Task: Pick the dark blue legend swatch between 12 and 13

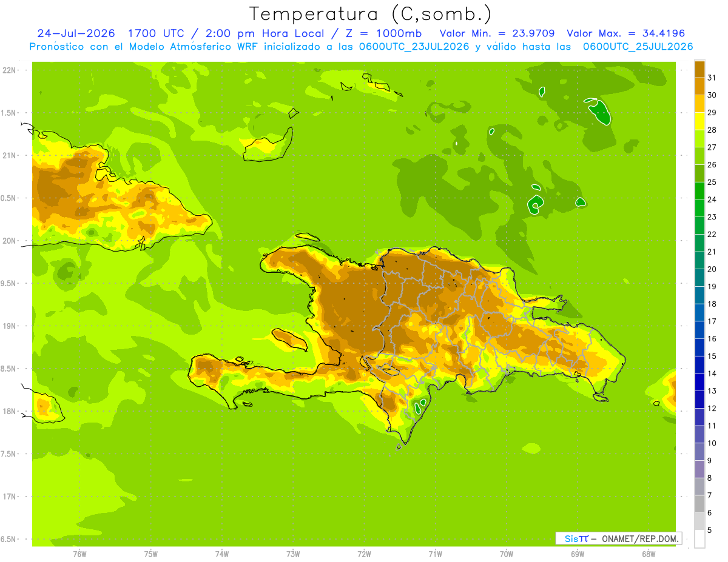Action: tap(699, 400)
